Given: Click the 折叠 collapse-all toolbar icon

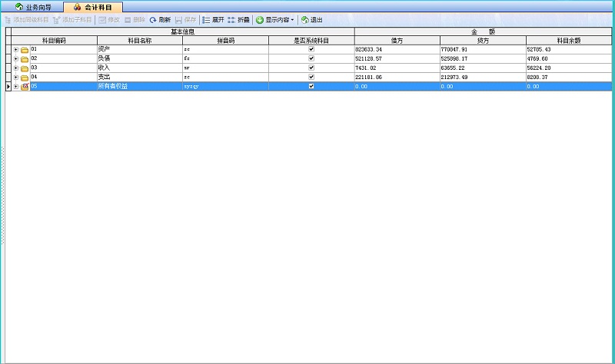Looking at the screenshot, I should pyautogui.click(x=231, y=19).
